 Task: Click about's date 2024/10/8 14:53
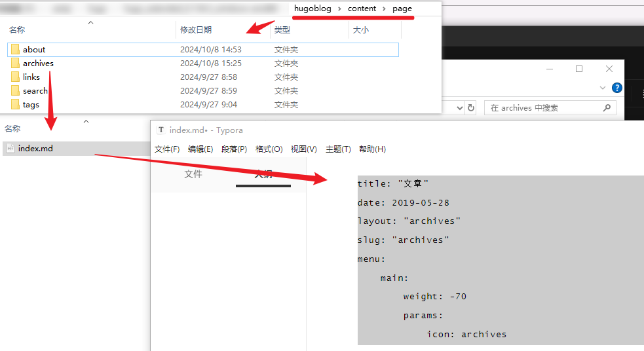[211, 50]
